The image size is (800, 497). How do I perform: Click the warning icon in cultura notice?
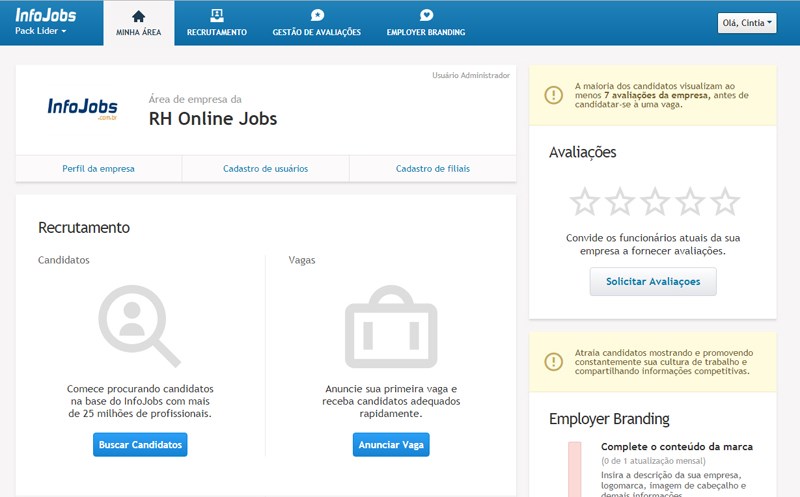click(554, 362)
